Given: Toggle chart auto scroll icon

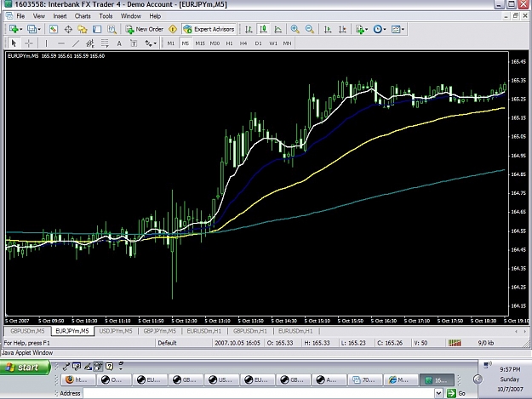Looking at the screenshot, I should (328, 29).
